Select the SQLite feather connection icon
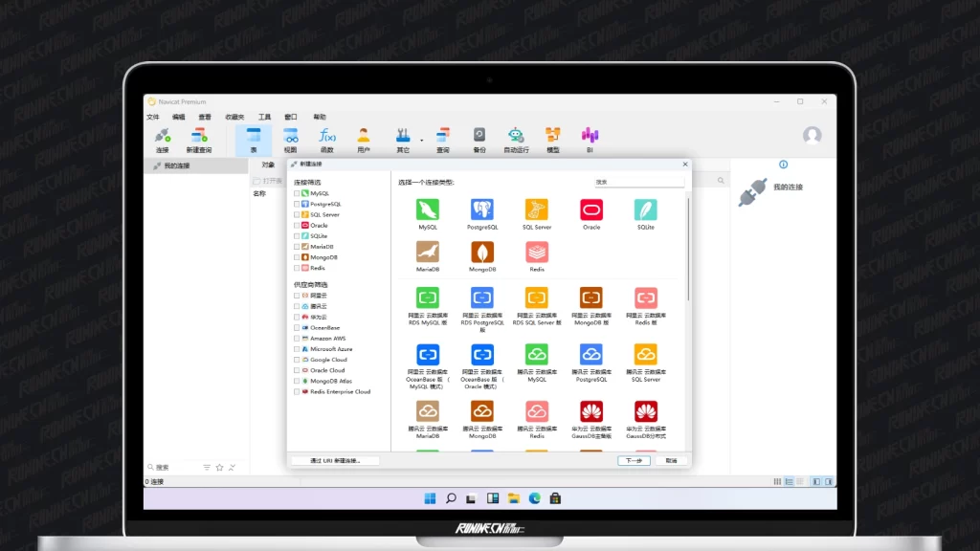This screenshot has width=980, height=551. click(x=646, y=209)
